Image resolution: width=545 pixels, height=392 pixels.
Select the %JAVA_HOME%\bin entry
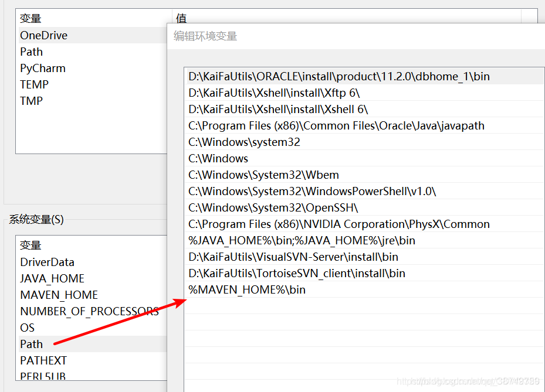(x=364, y=240)
